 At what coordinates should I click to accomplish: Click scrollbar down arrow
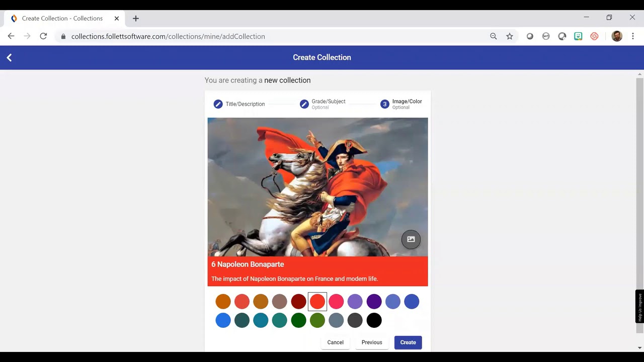pos(639,348)
